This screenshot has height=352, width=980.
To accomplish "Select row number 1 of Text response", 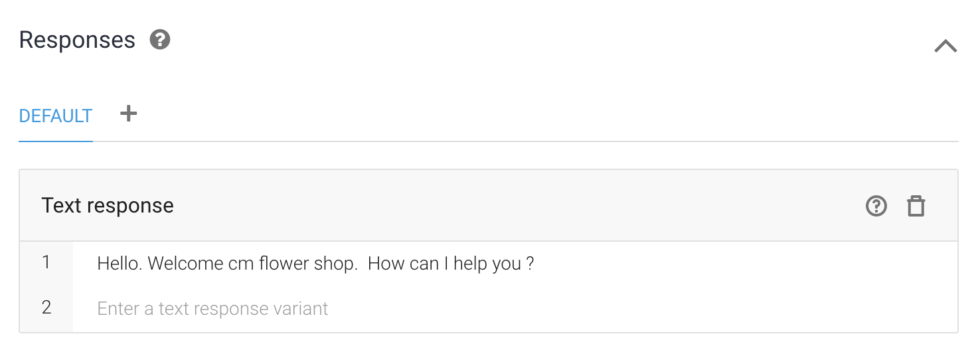I will pos(46,263).
